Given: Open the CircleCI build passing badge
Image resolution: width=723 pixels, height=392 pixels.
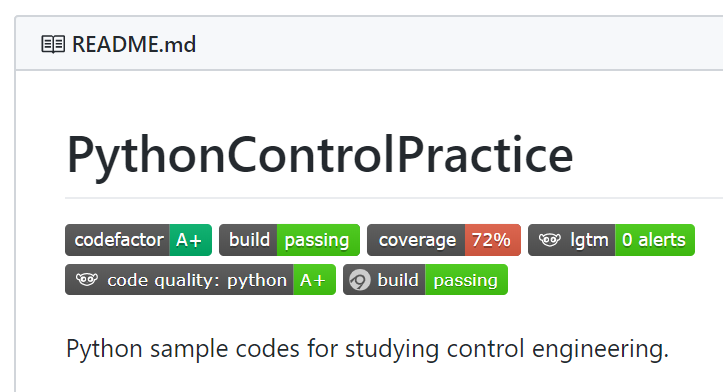Looking at the screenshot, I should point(426,279).
